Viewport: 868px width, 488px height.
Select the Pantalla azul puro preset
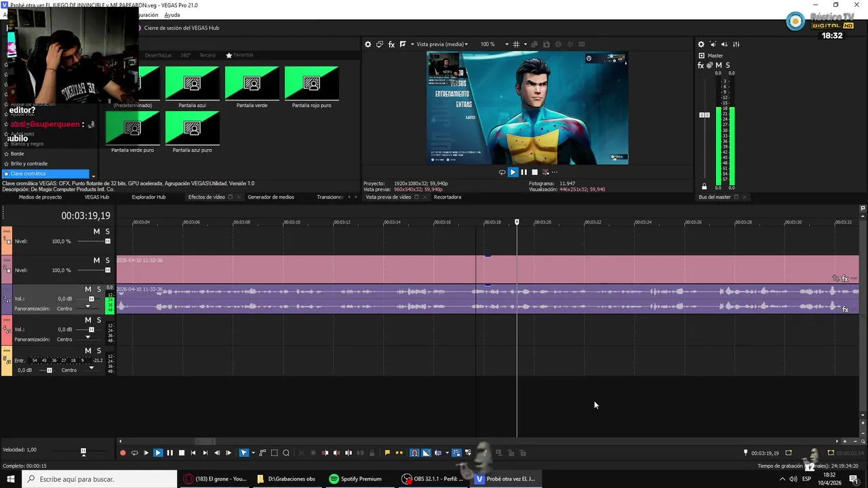(x=192, y=128)
